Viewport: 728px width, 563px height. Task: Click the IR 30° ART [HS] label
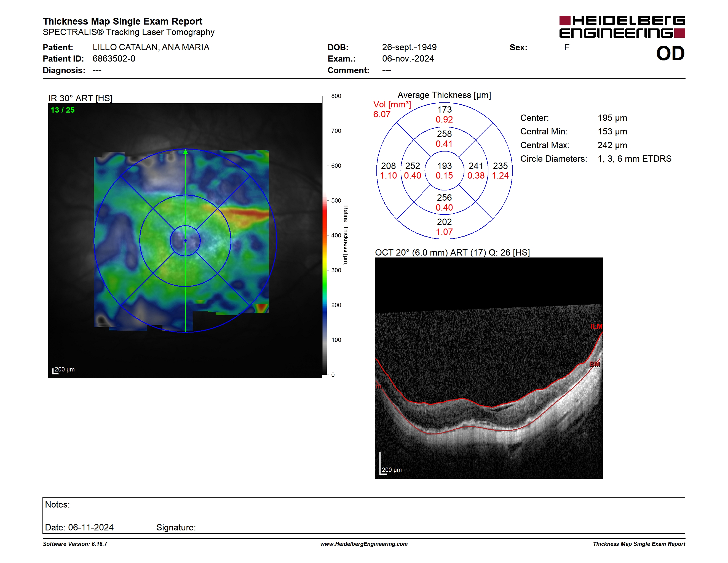point(80,99)
